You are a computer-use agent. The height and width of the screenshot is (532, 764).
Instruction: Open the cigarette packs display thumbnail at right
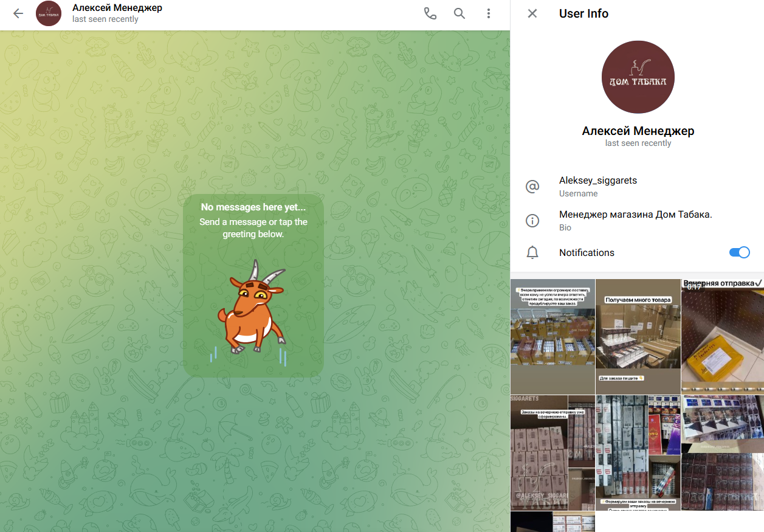[723, 453]
